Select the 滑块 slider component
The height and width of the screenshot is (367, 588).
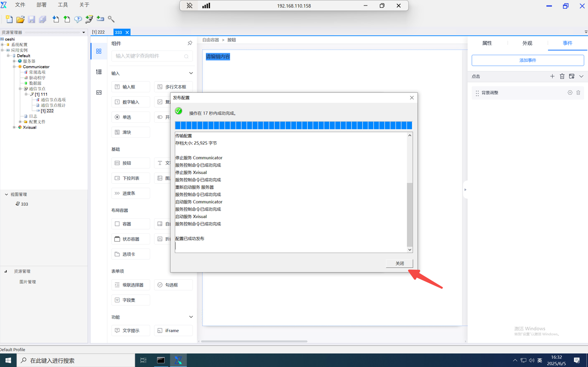pos(130,132)
